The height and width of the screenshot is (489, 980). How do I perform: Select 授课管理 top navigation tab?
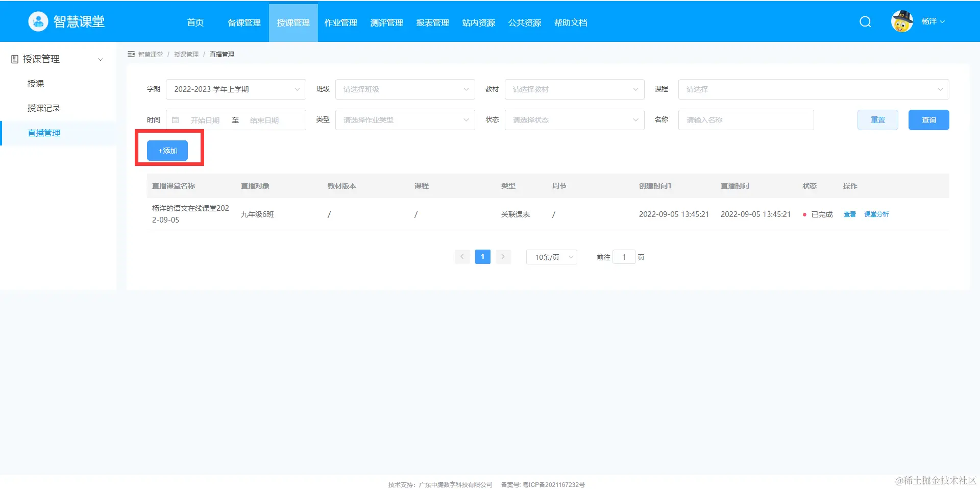pyautogui.click(x=293, y=22)
